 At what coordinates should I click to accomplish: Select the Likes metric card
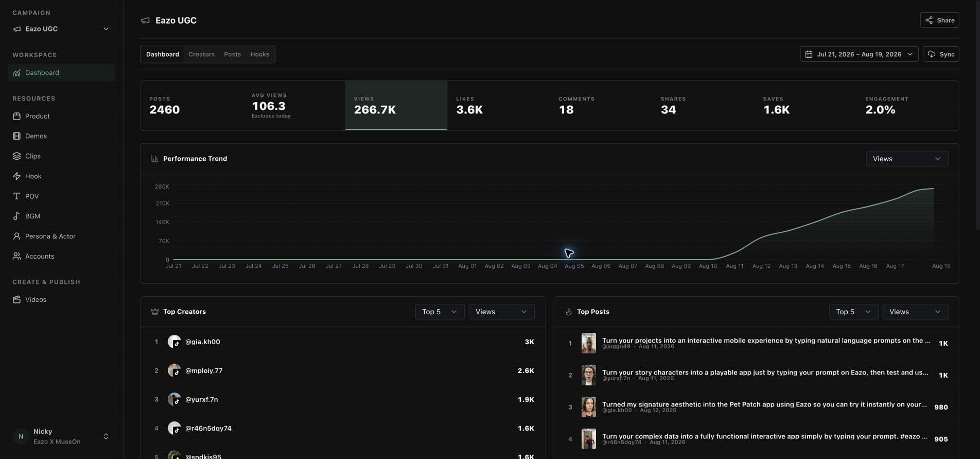pyautogui.click(x=498, y=105)
